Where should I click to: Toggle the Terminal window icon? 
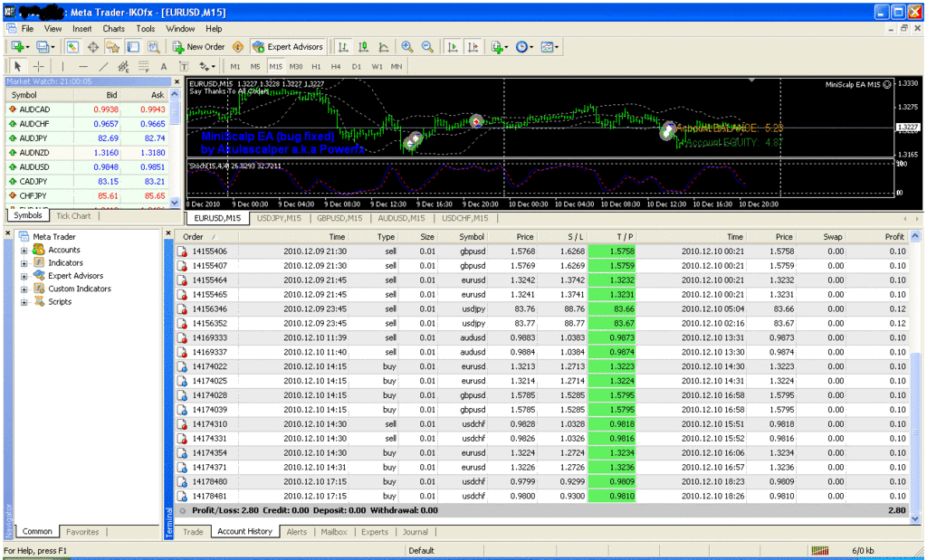(133, 47)
